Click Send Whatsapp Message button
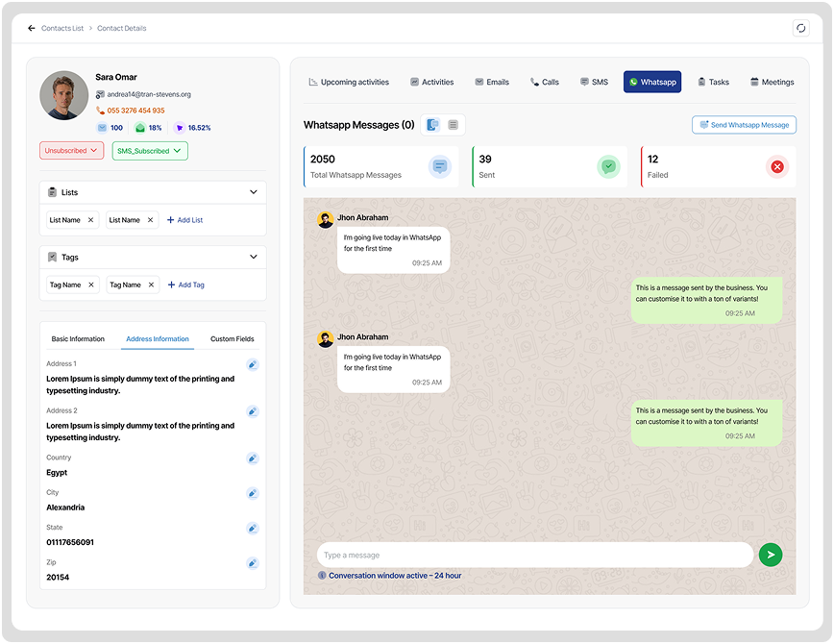 click(x=744, y=125)
